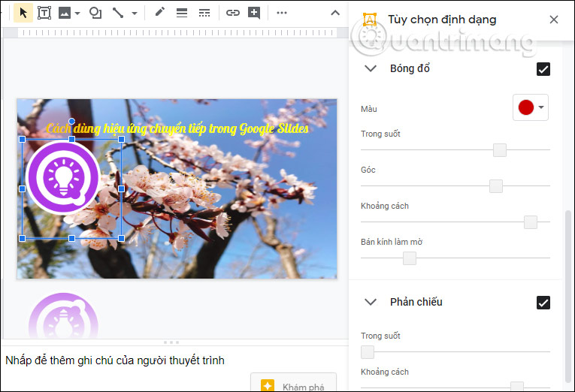Select the shape tool
The height and width of the screenshot is (392, 575).
[95, 13]
